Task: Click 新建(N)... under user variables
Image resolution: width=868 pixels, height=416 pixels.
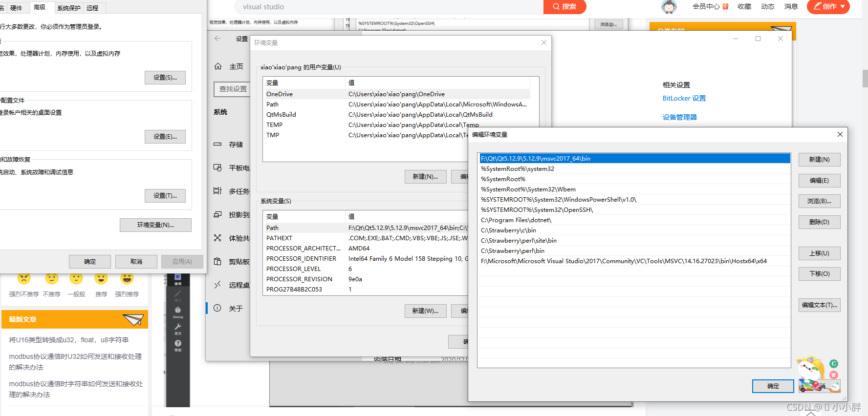Action: 425,177
